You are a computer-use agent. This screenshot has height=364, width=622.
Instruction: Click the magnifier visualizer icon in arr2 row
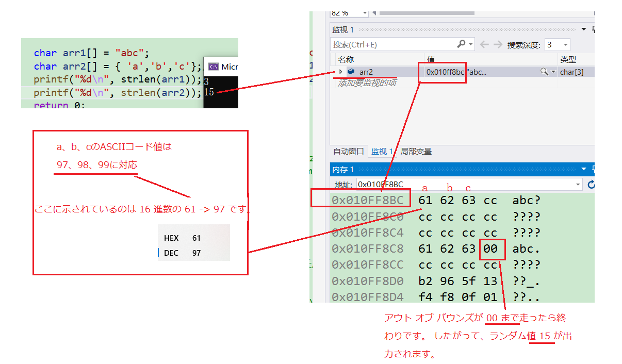pos(544,72)
